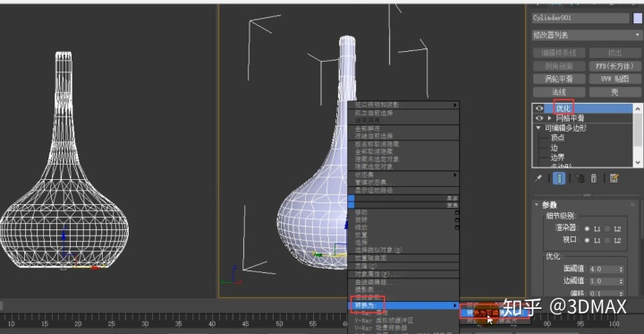
Task: Toggle eye icon for 优化 modifier
Action: (538, 108)
